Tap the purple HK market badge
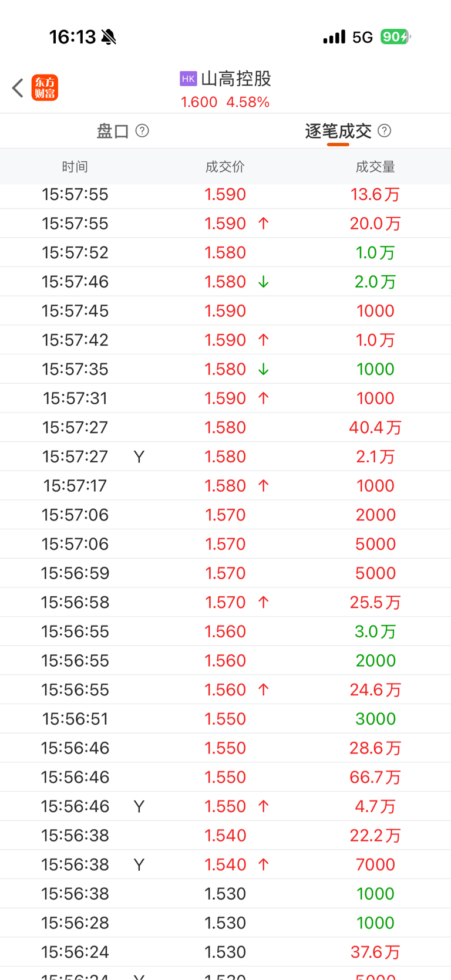 (188, 79)
